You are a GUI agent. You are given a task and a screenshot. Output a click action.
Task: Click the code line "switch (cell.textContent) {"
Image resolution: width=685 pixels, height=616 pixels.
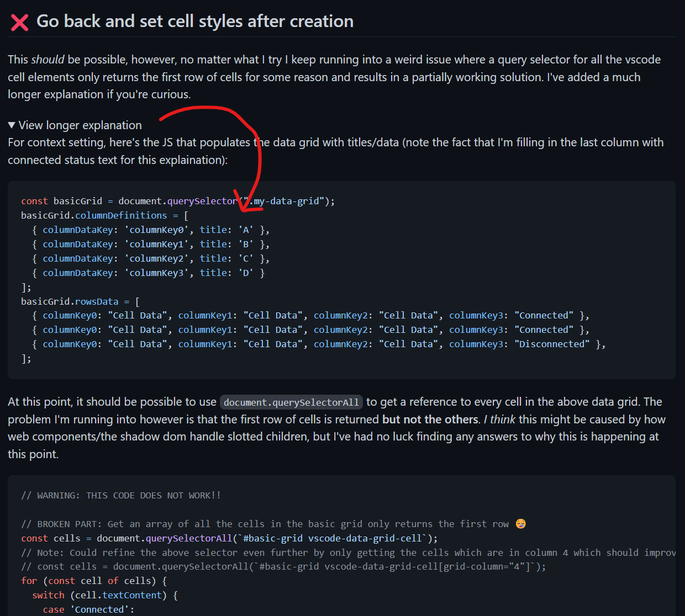point(105,596)
